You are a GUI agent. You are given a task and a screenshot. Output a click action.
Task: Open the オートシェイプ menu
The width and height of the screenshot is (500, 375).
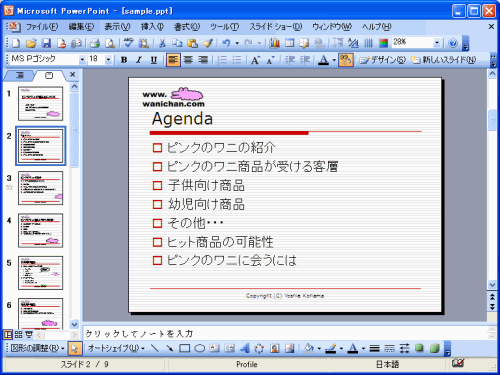pos(116,348)
